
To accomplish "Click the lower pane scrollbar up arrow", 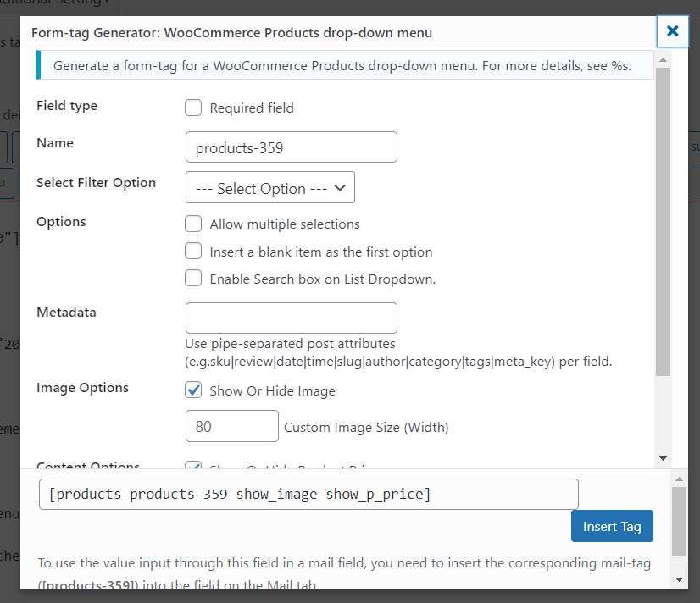I will pos(679,479).
